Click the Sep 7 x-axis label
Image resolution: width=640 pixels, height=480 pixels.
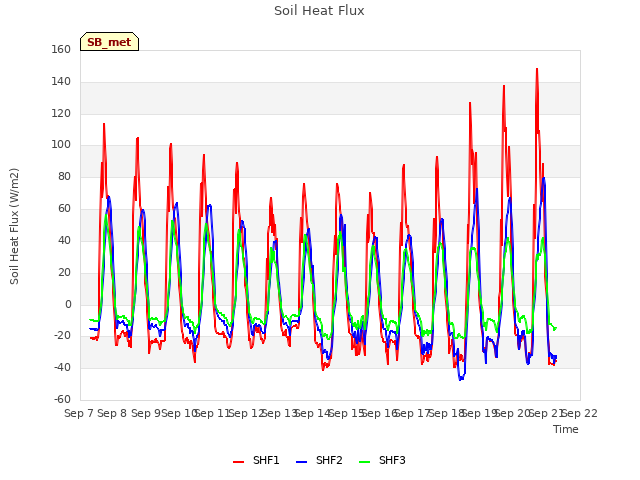pyautogui.click(x=79, y=413)
